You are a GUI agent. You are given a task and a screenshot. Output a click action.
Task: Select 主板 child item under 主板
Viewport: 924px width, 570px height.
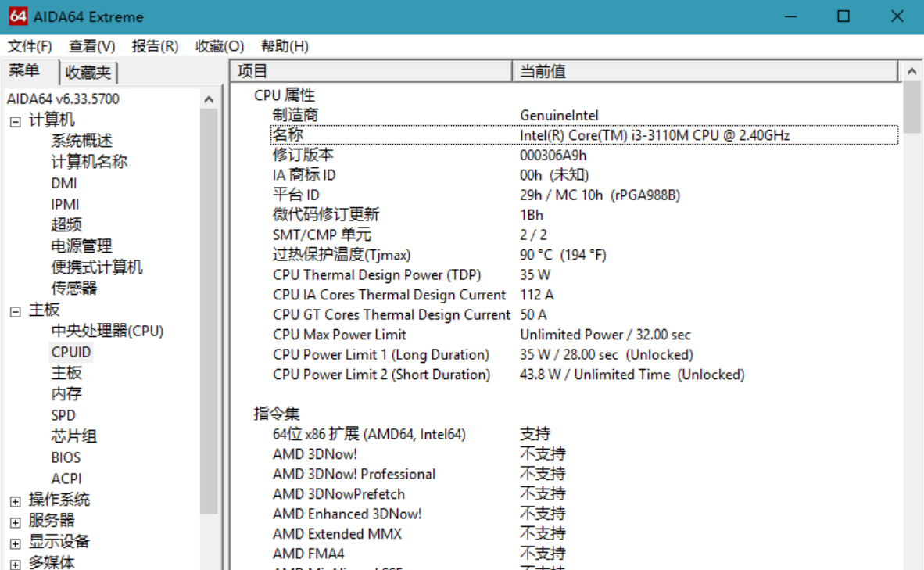(66, 372)
